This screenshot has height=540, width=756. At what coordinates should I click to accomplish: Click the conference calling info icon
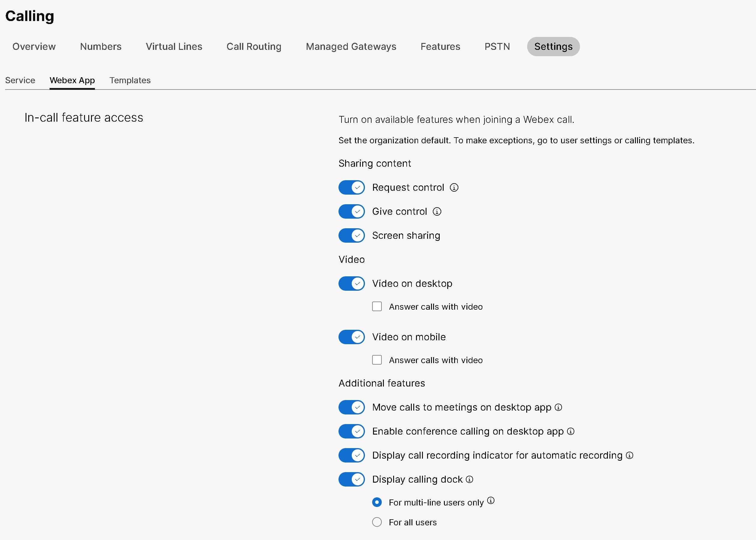[571, 431]
